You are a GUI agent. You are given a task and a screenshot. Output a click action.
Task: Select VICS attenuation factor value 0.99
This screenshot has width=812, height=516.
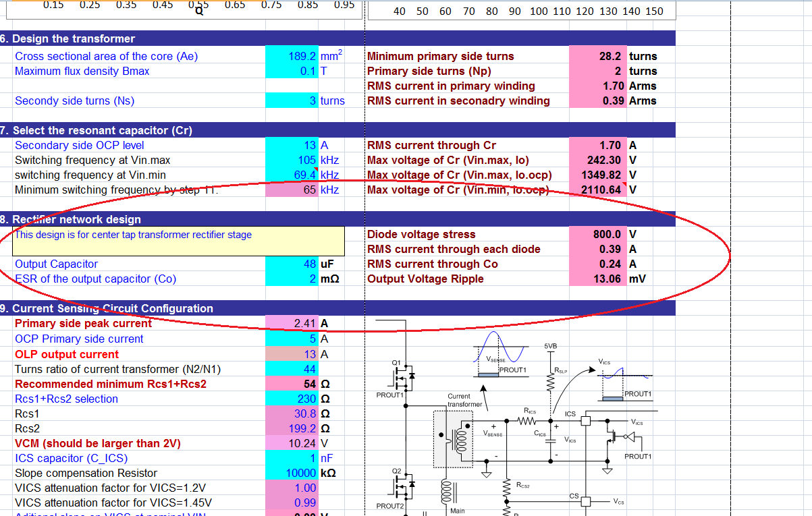click(292, 503)
